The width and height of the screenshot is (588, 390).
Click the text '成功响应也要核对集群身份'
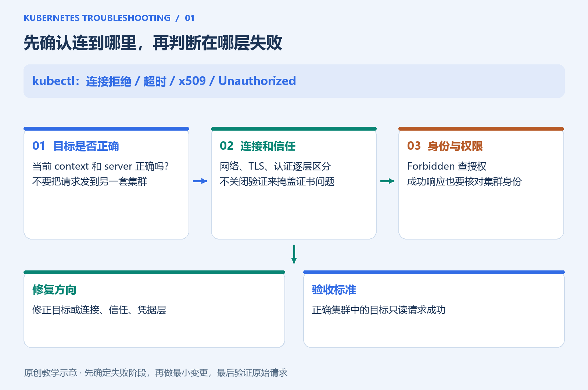pos(465,181)
